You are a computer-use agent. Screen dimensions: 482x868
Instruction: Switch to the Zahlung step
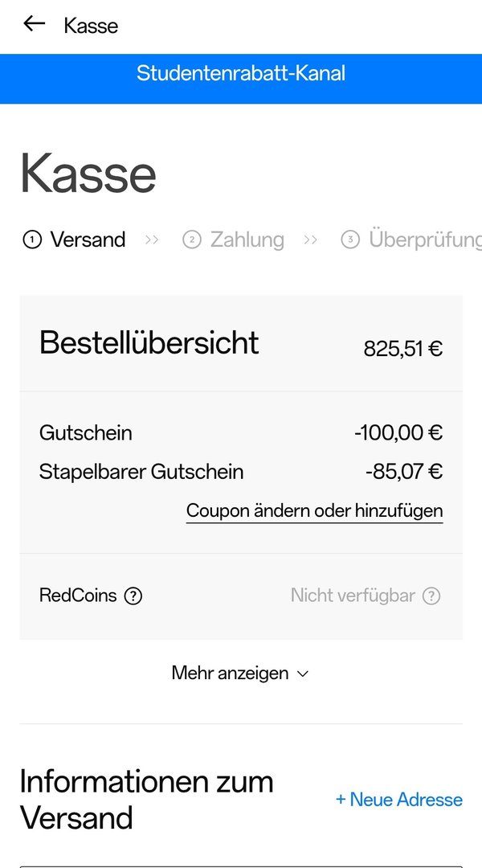[247, 240]
